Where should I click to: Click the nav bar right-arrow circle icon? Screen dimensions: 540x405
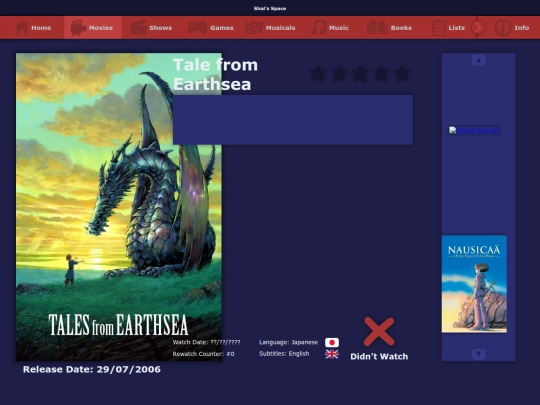point(478,28)
